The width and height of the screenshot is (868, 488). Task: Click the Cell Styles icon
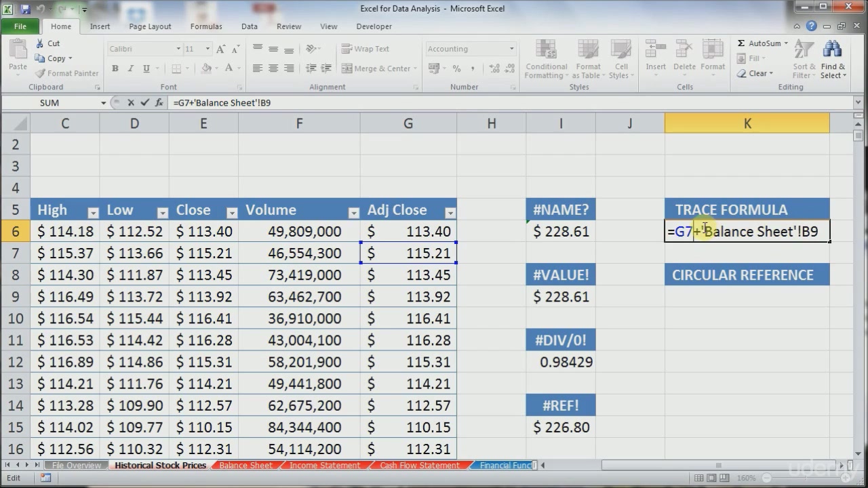(x=621, y=50)
